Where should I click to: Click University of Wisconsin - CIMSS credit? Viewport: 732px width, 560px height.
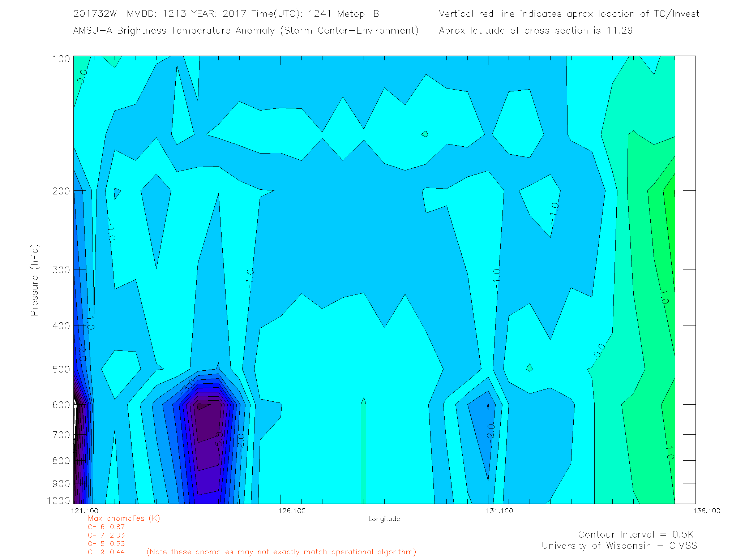pyautogui.click(x=619, y=546)
